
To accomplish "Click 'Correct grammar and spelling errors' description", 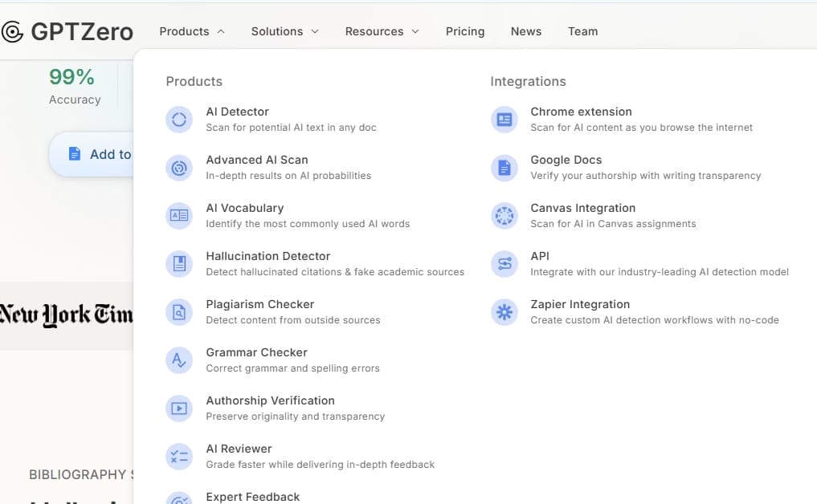I will pyautogui.click(x=292, y=368).
